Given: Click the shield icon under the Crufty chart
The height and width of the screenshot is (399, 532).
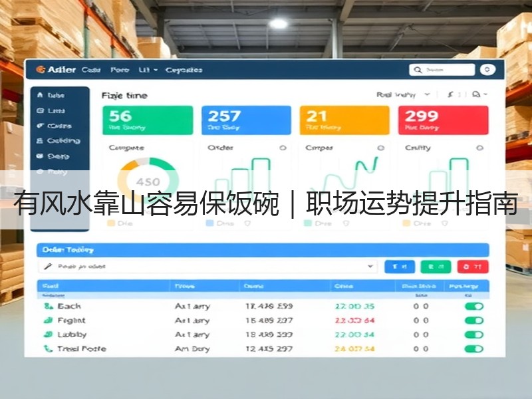Looking at the screenshot, I should pyautogui.click(x=444, y=223).
